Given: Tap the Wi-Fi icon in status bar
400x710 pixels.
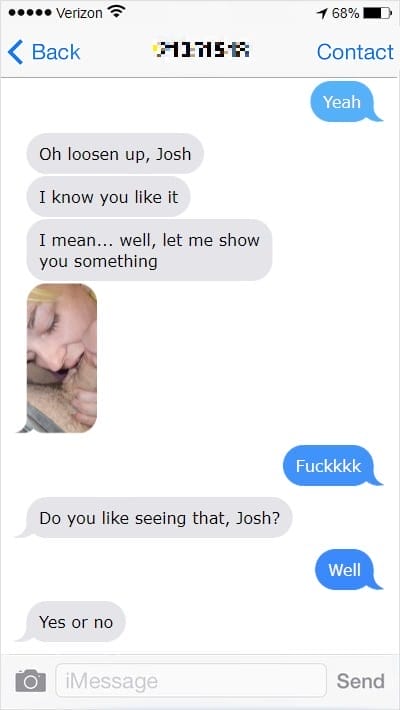Looking at the screenshot, I should pyautogui.click(x=117, y=12).
